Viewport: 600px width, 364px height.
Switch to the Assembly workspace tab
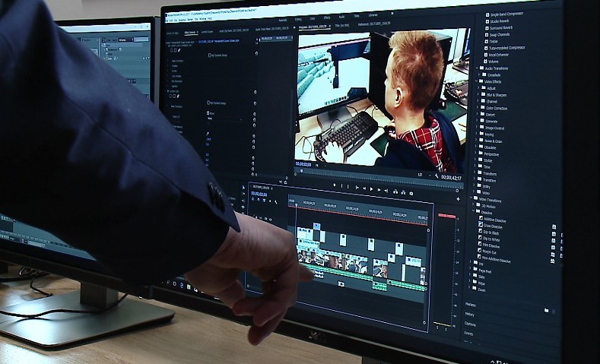click(x=282, y=21)
